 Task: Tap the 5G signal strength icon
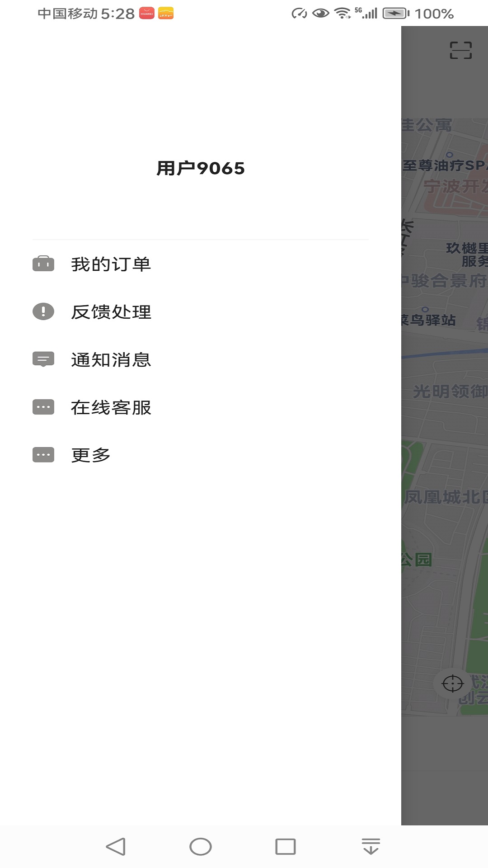point(366,13)
